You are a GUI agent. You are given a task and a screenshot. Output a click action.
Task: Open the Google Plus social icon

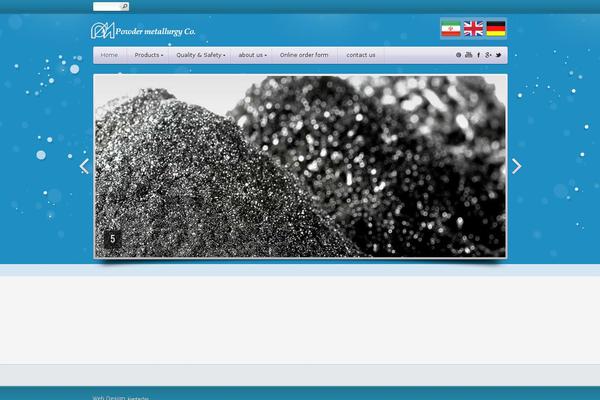(x=488, y=55)
